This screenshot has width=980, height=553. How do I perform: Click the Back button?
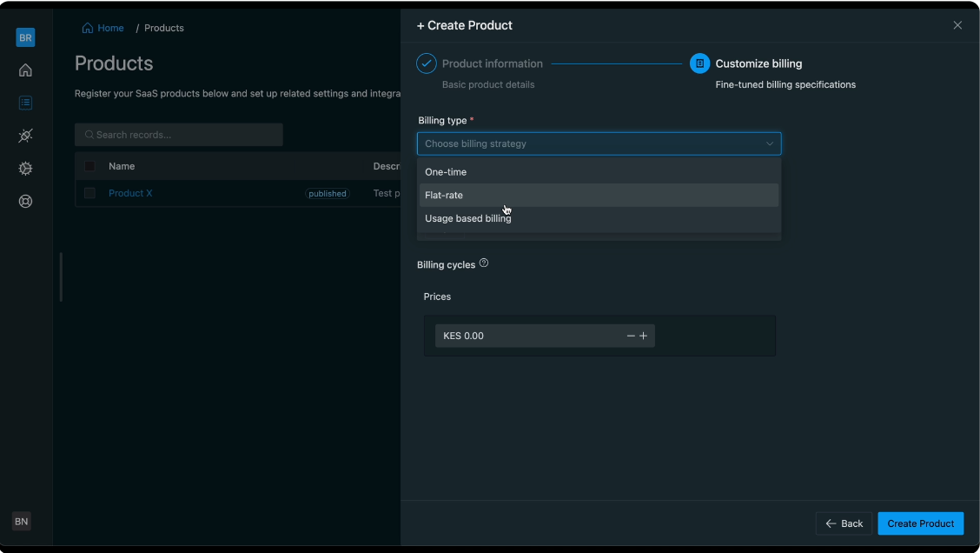coord(844,523)
